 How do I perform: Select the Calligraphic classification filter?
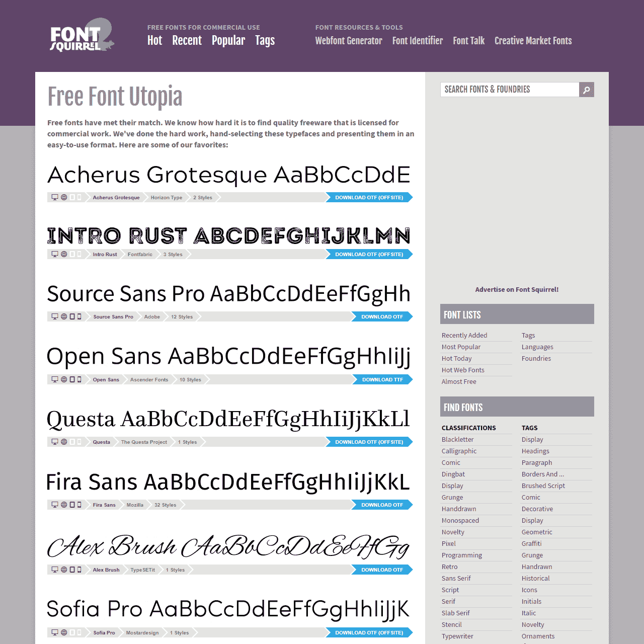point(459,451)
